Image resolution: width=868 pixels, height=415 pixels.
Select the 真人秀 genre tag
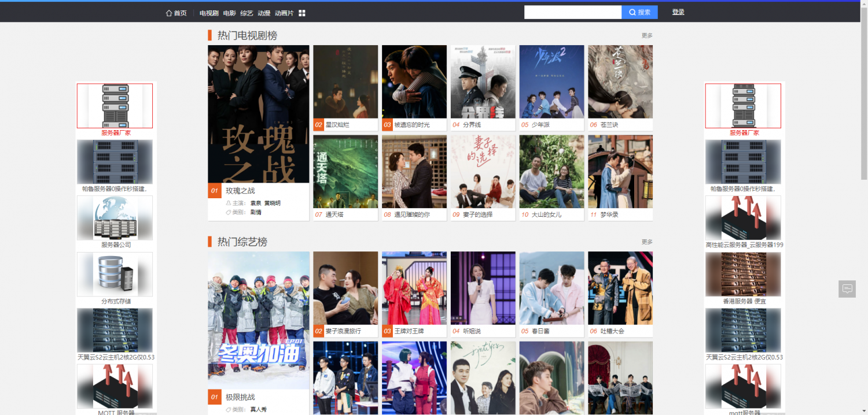258,410
